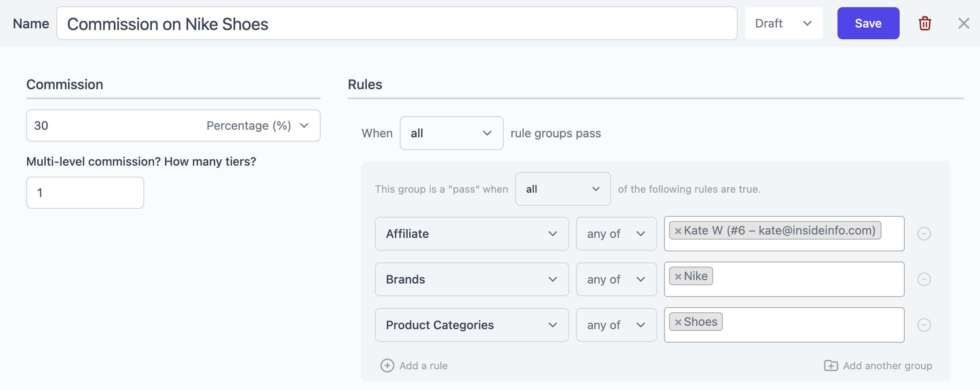This screenshot has height=390, width=980.
Task: Click the red trash delete icon
Action: [x=925, y=23]
